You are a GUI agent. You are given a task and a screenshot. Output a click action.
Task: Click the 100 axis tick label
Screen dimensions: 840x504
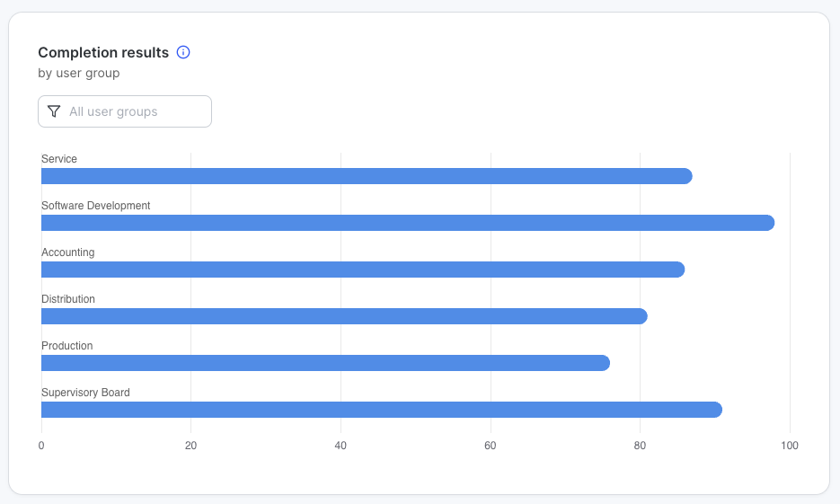(x=790, y=446)
